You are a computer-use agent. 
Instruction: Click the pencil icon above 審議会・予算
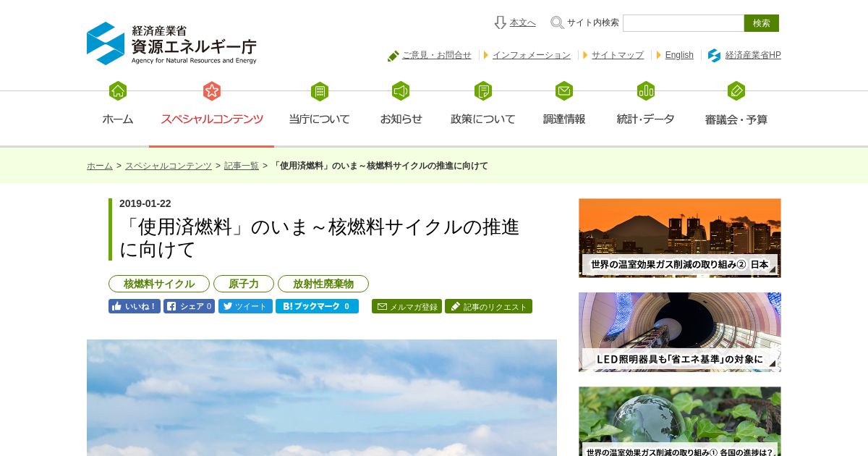pos(736,91)
